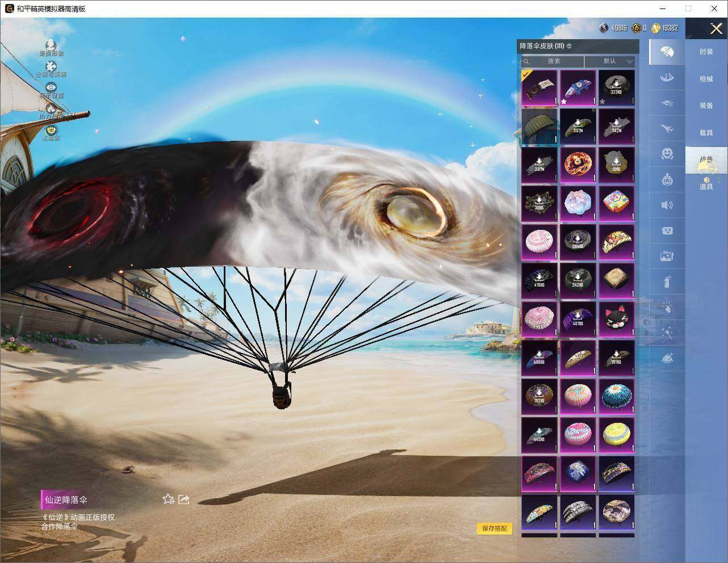Viewport: 728px width, 563px height.
Task: Click the yellow 保存搭配 button
Action: 494,528
